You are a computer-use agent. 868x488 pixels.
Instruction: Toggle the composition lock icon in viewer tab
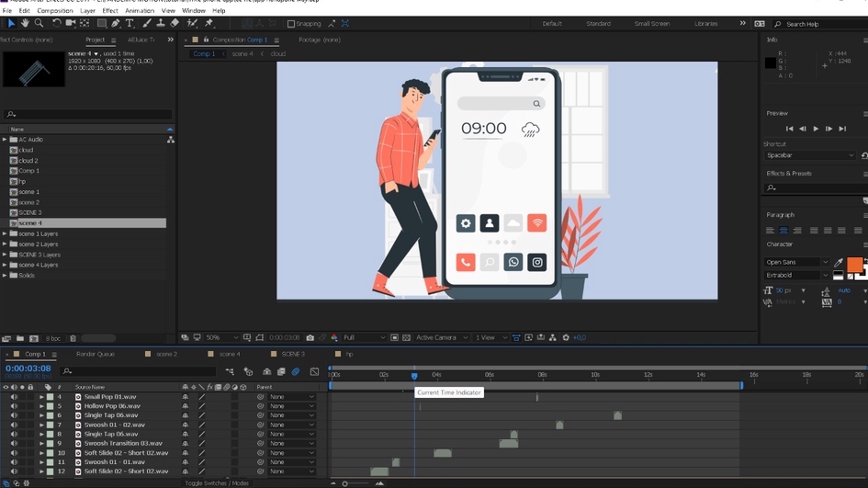206,40
